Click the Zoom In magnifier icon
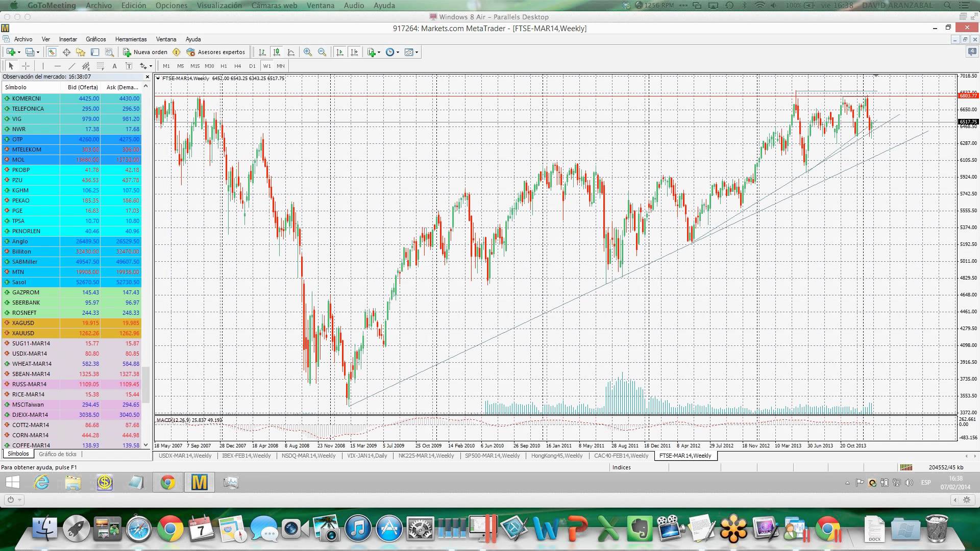Image resolution: width=980 pixels, height=551 pixels. click(x=308, y=52)
